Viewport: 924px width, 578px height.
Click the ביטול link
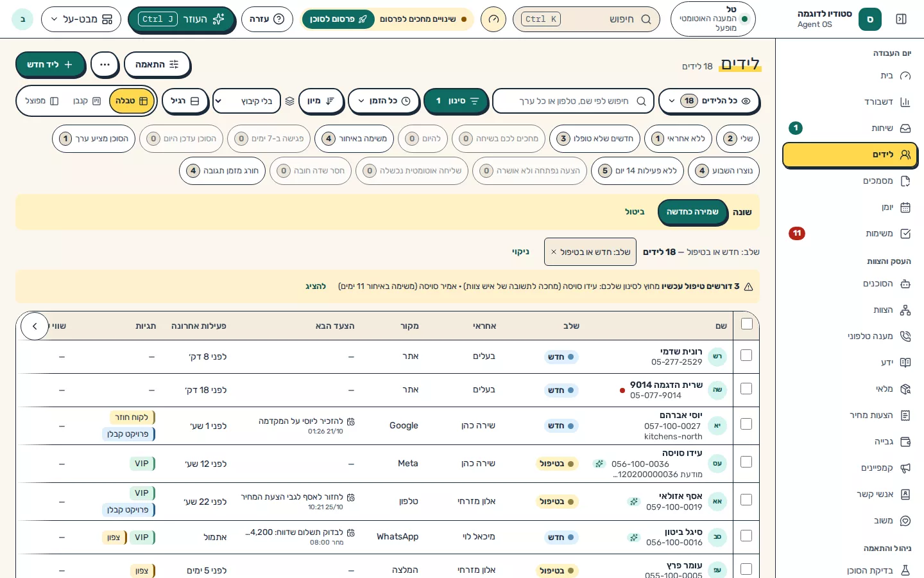635,212
